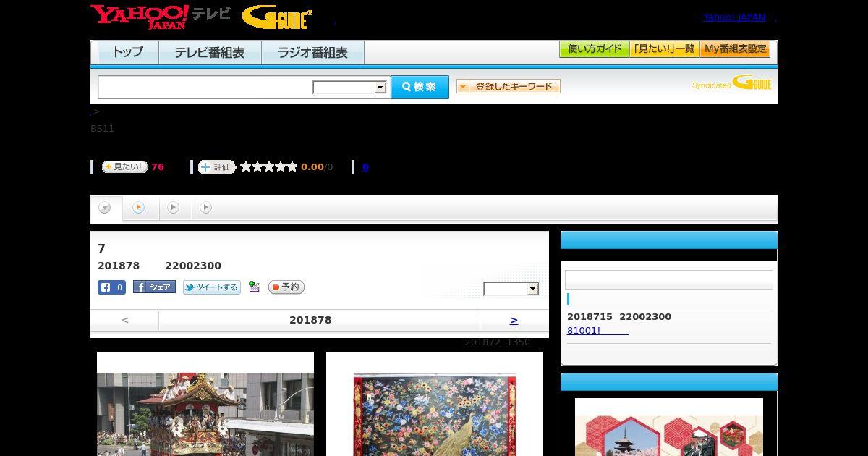868x456 pixels.
Task: Click the 評価 rating plus button
Action: click(x=217, y=167)
